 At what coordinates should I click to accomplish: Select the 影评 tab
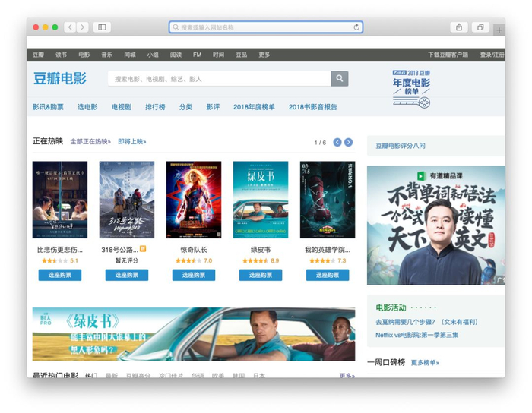pos(213,107)
